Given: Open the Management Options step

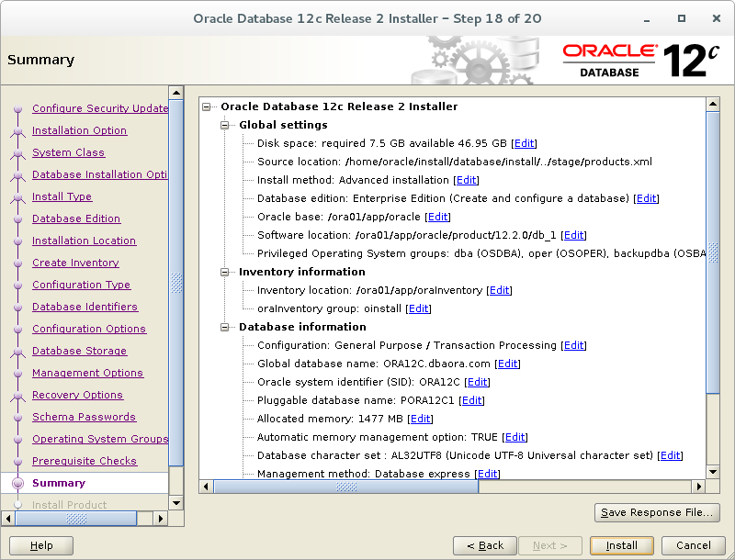Looking at the screenshot, I should click(x=87, y=372).
